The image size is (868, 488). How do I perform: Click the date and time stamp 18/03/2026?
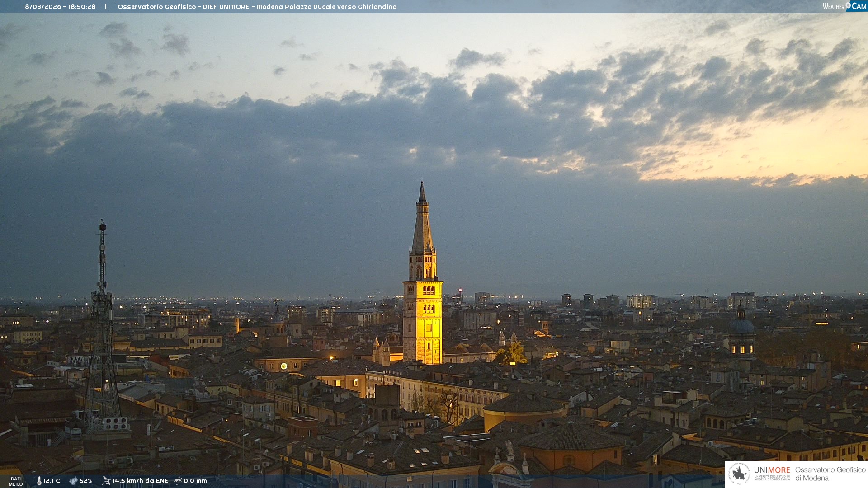[x=59, y=7]
